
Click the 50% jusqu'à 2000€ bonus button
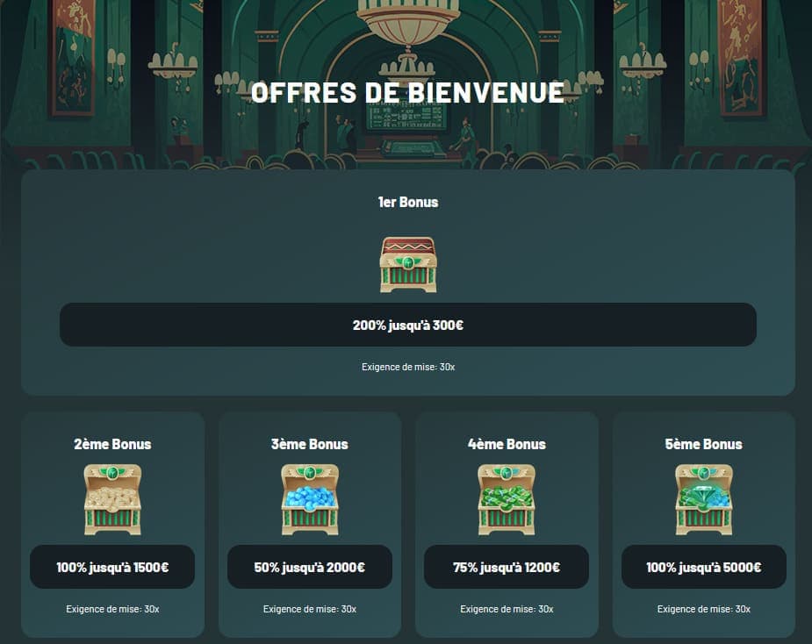[309, 566]
